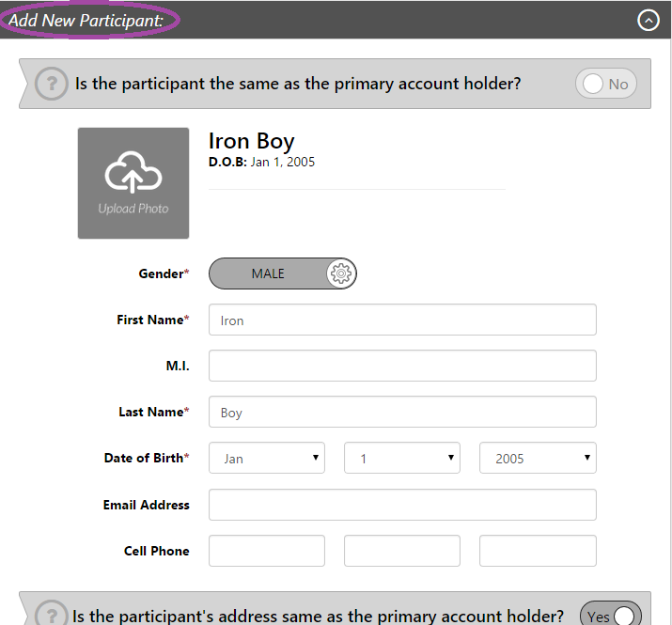Click help icon beside primary account holder question

tap(52, 84)
